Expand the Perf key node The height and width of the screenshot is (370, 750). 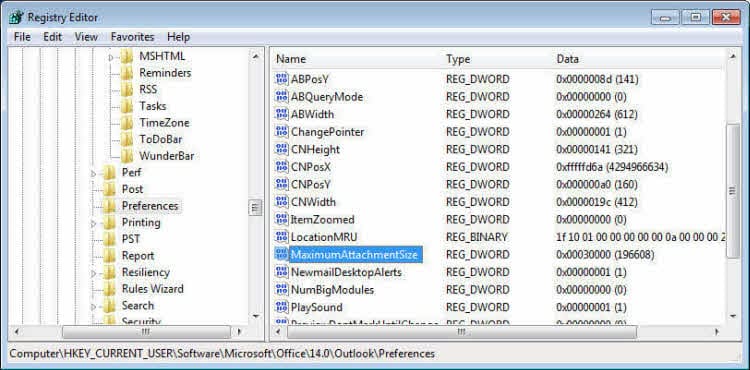pyautogui.click(x=94, y=174)
